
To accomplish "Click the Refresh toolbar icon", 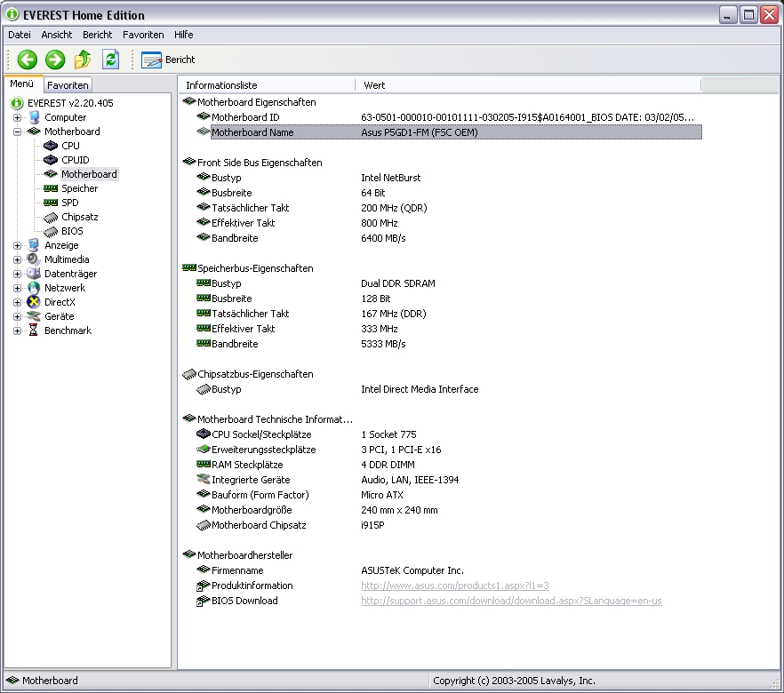I will 110,60.
